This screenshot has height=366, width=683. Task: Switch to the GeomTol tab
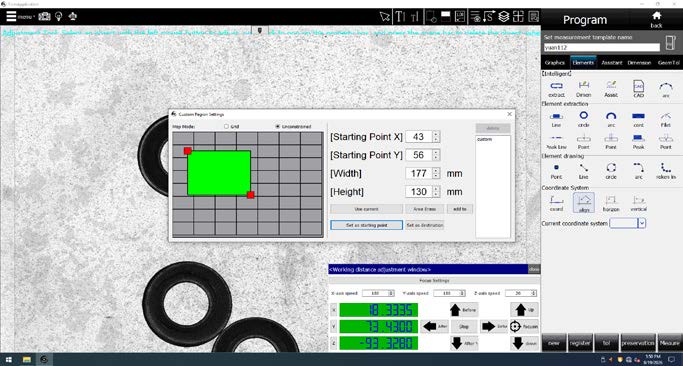668,63
